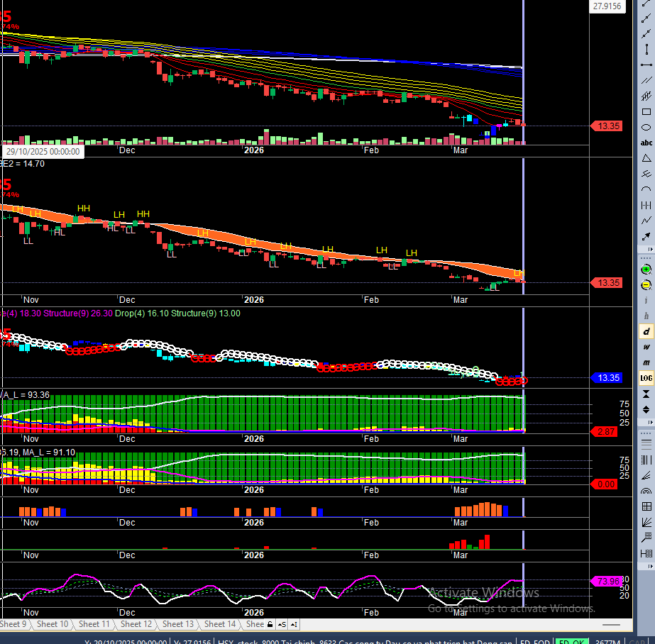
Task: Click 'Drop(4) 16.10' in the pane title
Action: point(142,313)
